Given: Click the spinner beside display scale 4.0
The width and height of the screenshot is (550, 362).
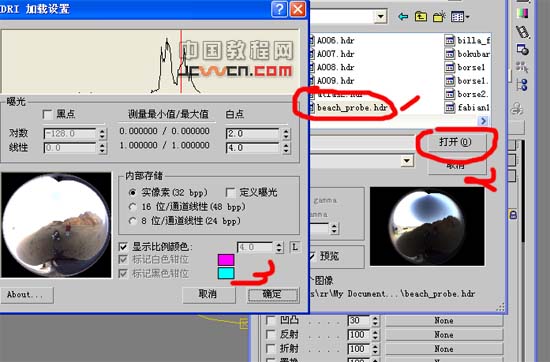Looking at the screenshot, I should coord(279,247).
